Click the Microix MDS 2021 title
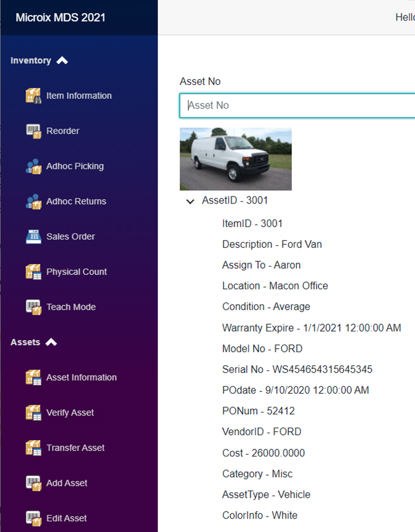 [x=60, y=18]
